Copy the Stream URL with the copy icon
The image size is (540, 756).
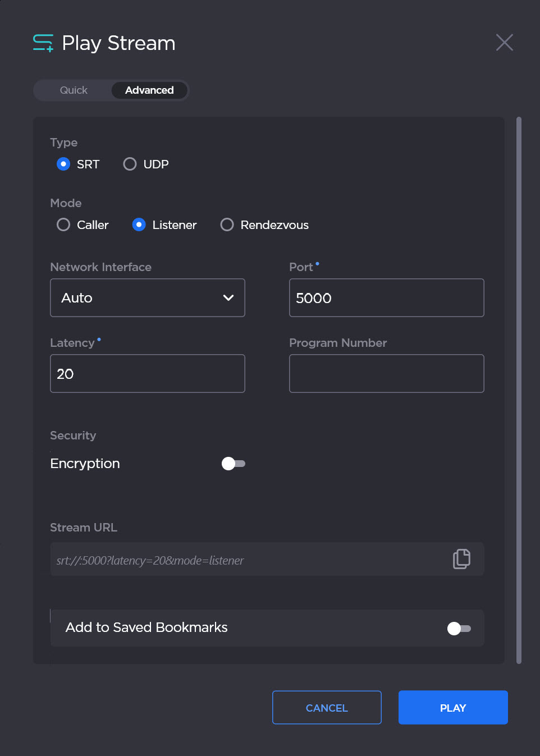click(461, 559)
